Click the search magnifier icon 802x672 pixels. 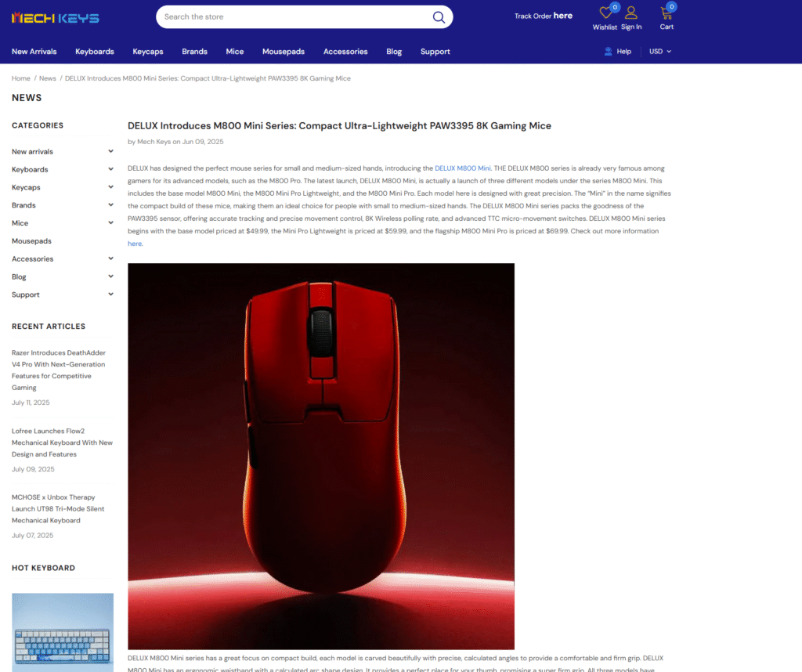click(439, 17)
